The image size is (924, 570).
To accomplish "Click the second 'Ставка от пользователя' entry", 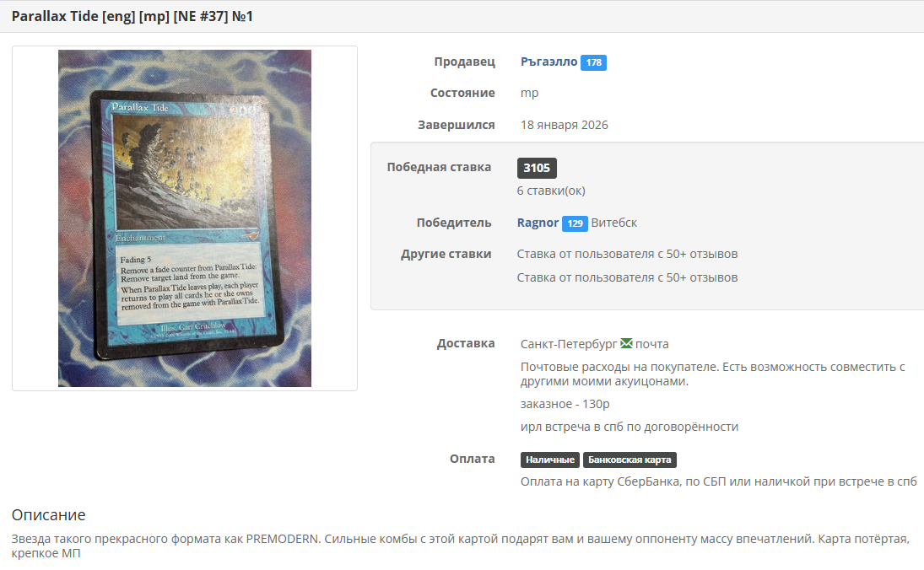I will tap(627, 277).
